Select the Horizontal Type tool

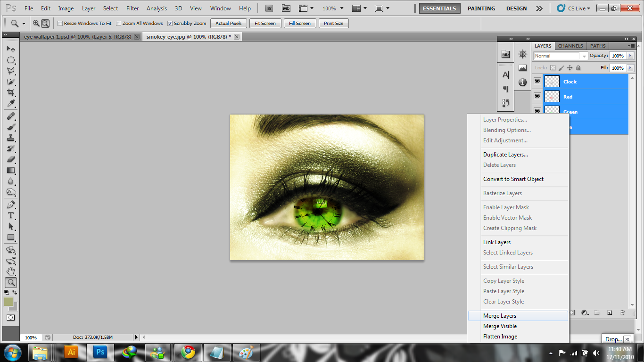11,215
